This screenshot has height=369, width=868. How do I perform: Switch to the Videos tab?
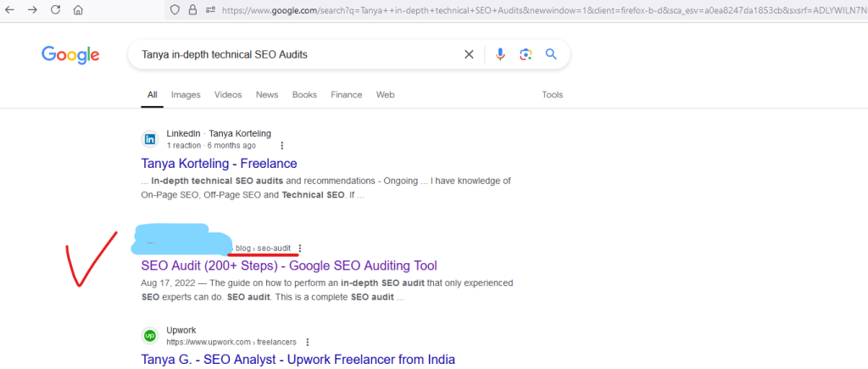[x=228, y=95]
